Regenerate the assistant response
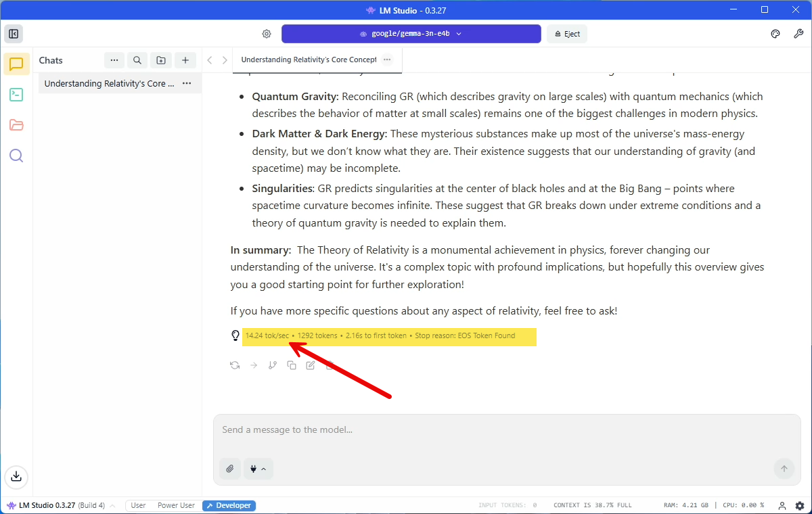 (235, 365)
